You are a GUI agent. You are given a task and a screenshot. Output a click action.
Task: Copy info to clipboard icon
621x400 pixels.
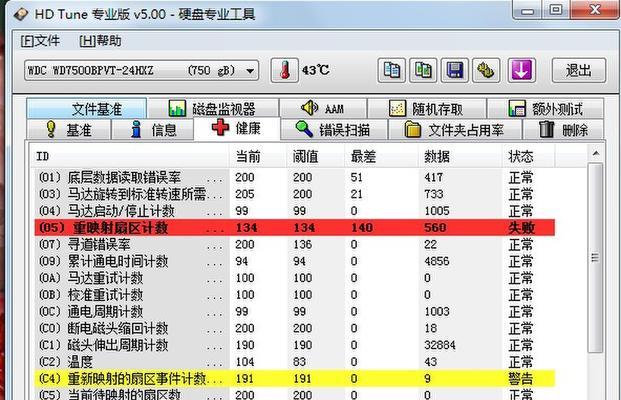391,70
